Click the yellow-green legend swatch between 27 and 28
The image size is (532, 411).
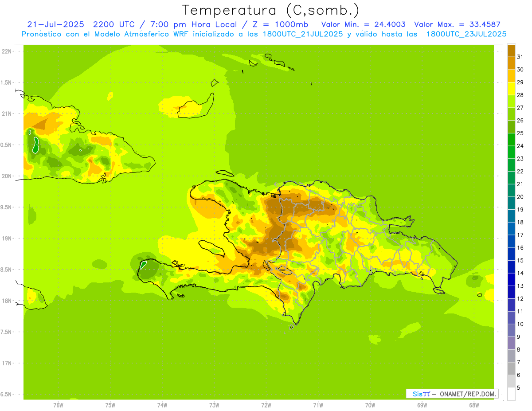pyautogui.click(x=511, y=101)
